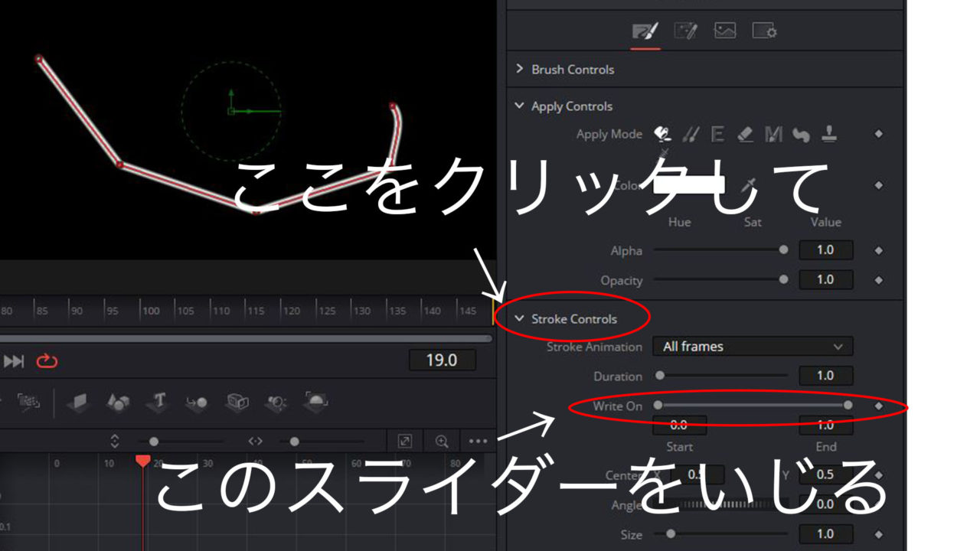Click the Write On end handle

(x=848, y=405)
